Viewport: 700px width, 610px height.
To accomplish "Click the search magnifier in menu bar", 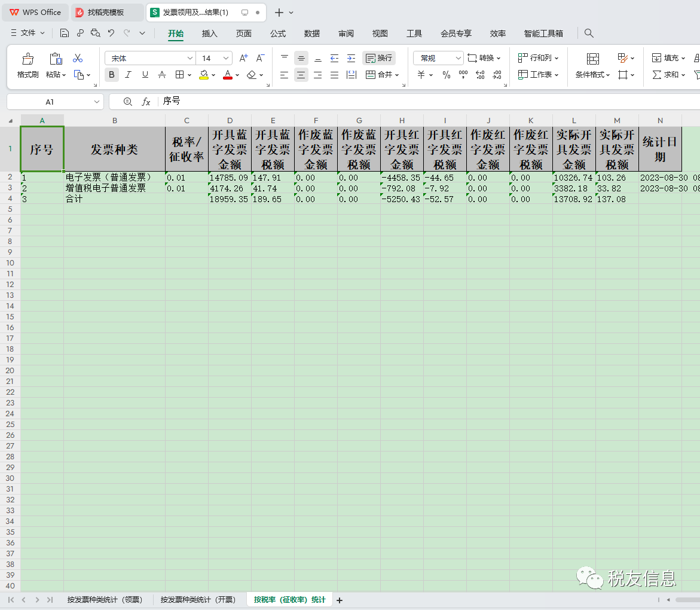I will pyautogui.click(x=589, y=33).
